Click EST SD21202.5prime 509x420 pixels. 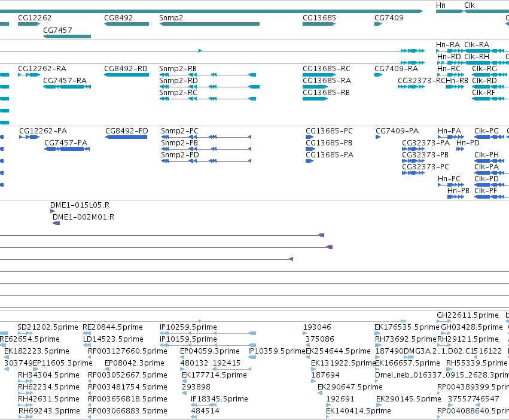tap(48, 327)
